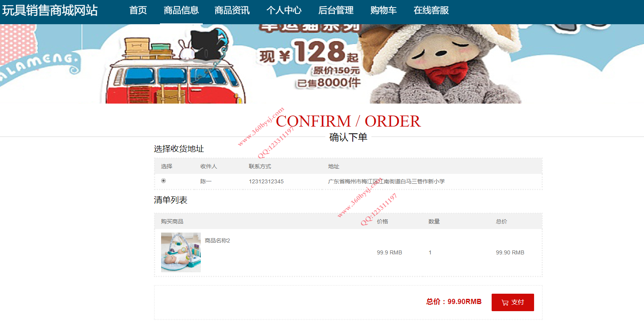Image resolution: width=644 pixels, height=331 pixels.
Task: Open 后台管理 from the top menu
Action: coord(336,10)
